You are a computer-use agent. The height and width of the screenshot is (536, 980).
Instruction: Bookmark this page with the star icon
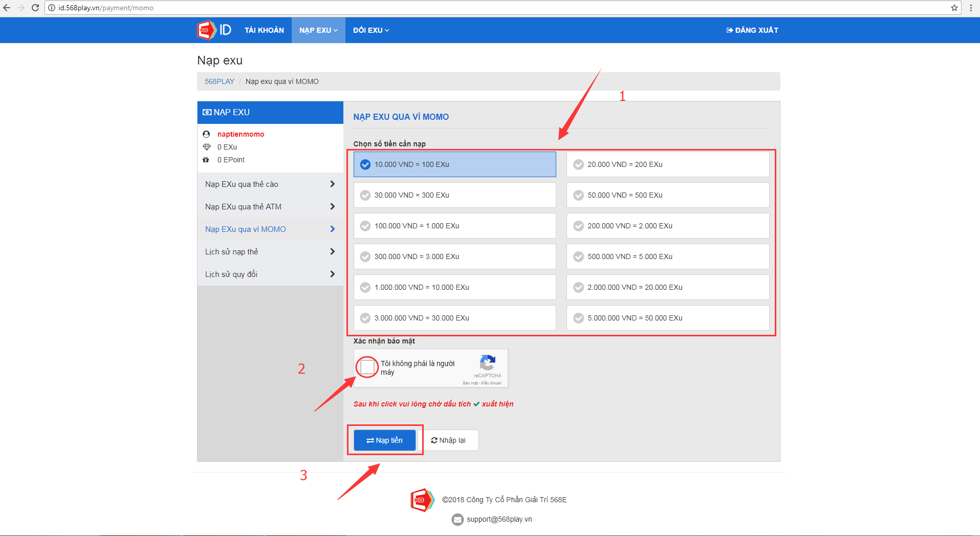[954, 8]
